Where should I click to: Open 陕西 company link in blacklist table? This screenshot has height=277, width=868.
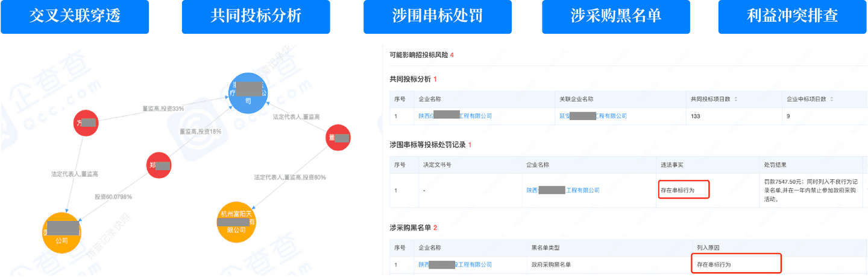455,264
